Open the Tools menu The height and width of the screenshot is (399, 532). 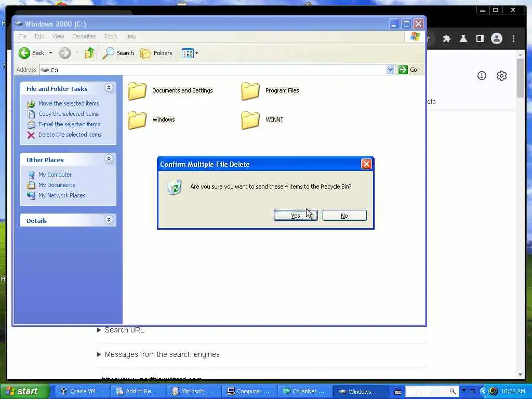point(110,36)
